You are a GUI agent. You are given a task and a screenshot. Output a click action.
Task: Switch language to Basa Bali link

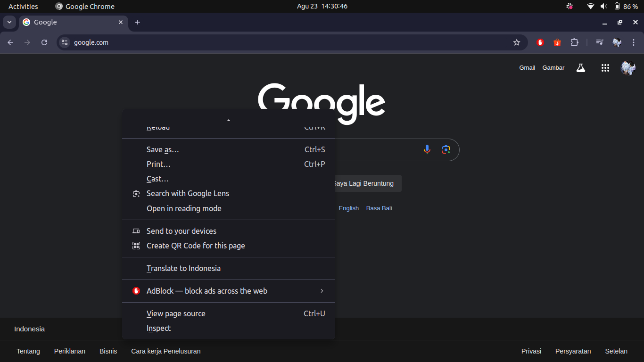[x=379, y=208]
